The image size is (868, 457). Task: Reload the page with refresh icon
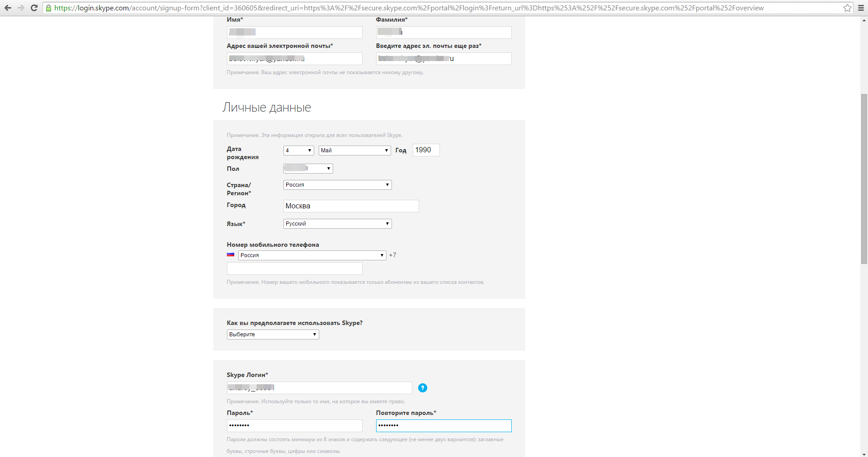coord(34,8)
